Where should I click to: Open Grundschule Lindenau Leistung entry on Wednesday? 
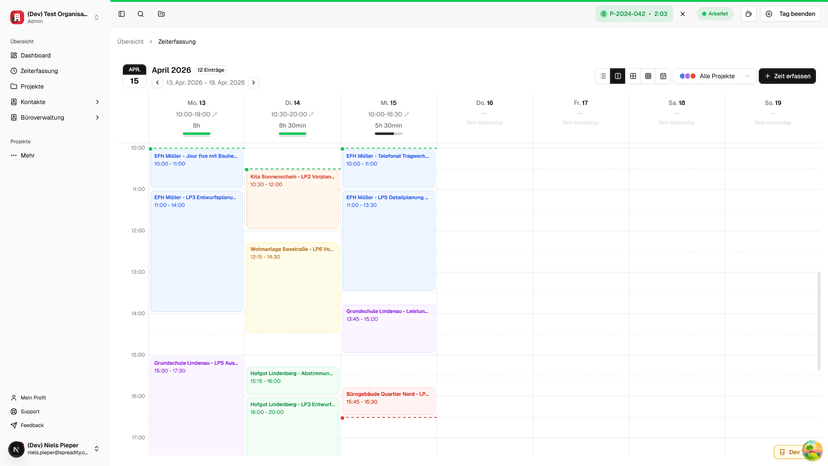coord(389,329)
